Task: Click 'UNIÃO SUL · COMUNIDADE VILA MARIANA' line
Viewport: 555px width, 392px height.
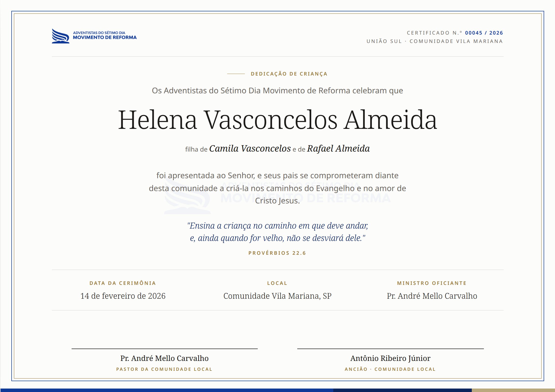Action: [x=435, y=41]
